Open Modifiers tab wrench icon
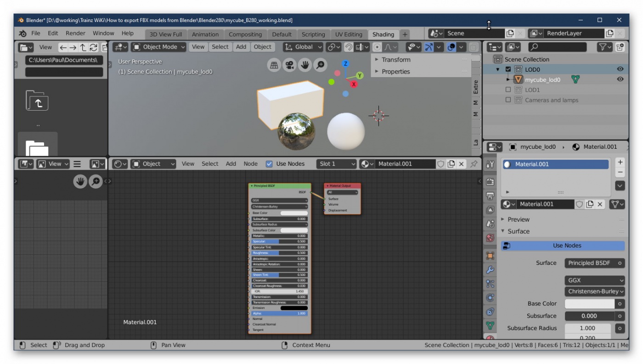Screen dimensions: 643x364 pyautogui.click(x=490, y=269)
